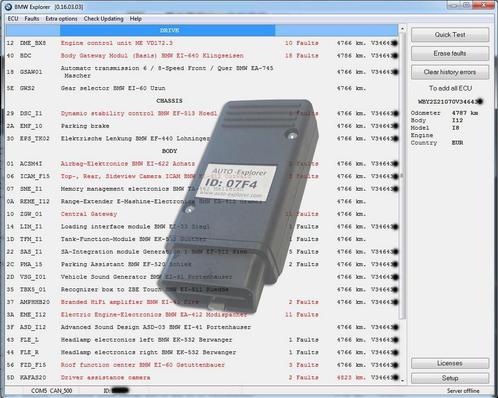
Task: Open the ECU menu
Action: tap(13, 19)
